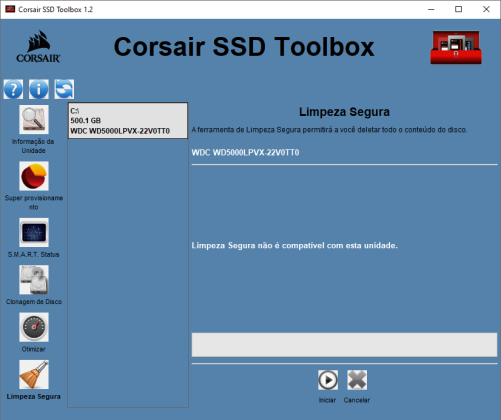Open the Otimizar gauge icon
Viewport: 501px width, 420px height.
point(34,327)
